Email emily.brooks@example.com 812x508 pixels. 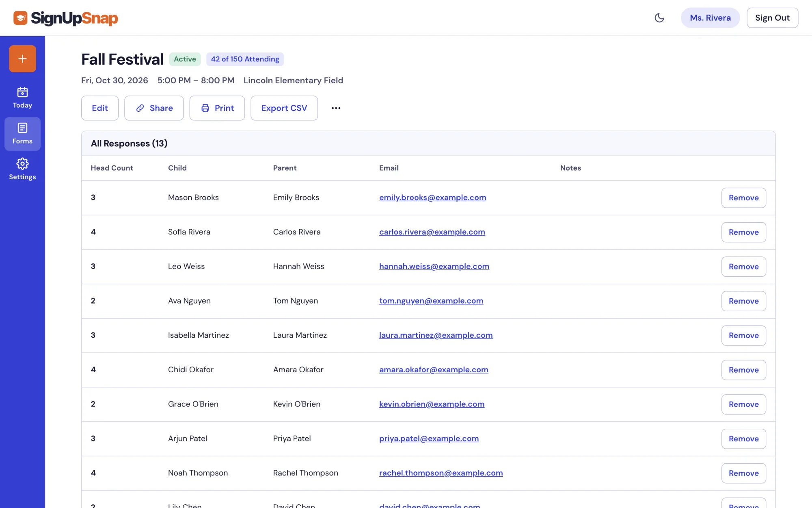click(432, 198)
